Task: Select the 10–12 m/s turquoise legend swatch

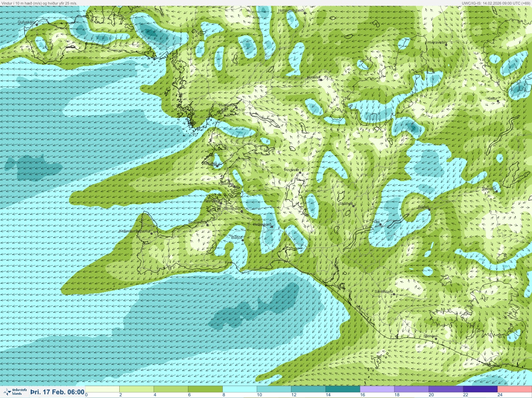Action: [x=274, y=389]
